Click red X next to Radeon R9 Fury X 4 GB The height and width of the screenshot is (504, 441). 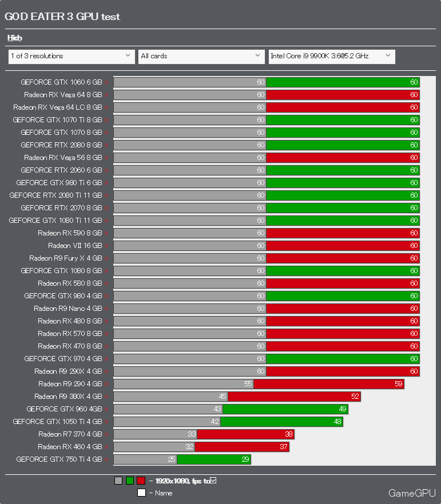coord(106,258)
